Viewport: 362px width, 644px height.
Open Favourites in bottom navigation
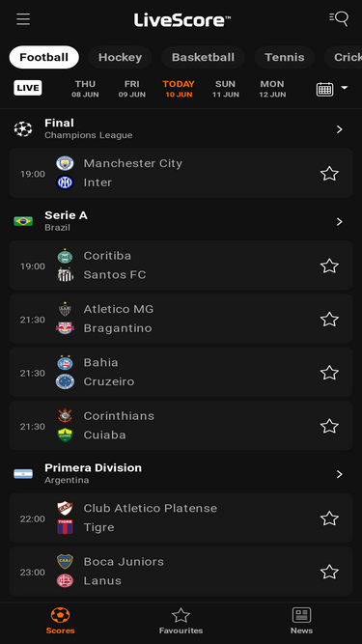(x=181, y=621)
